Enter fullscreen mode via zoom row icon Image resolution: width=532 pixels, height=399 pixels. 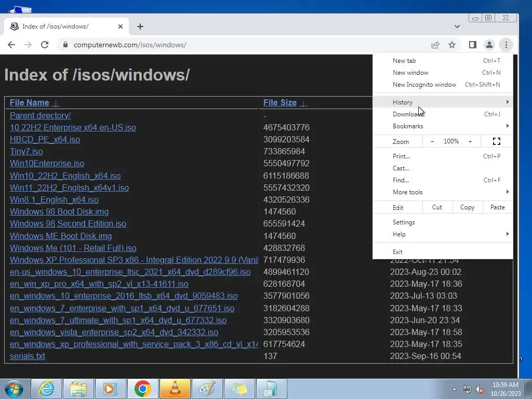[x=496, y=141]
